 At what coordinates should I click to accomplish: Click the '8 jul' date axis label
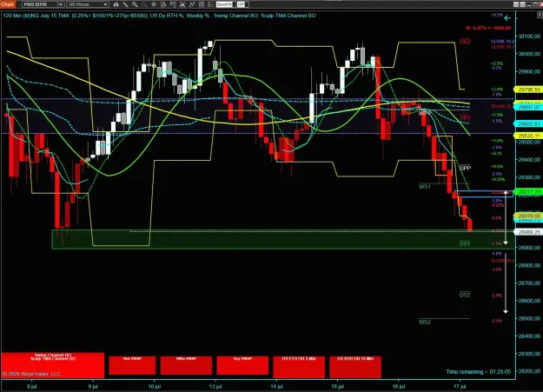point(31,387)
